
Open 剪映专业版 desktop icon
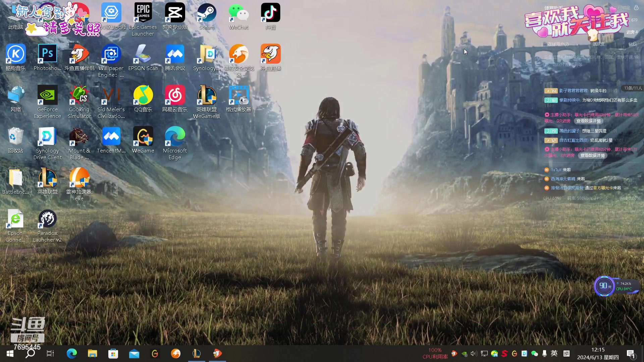175,17
